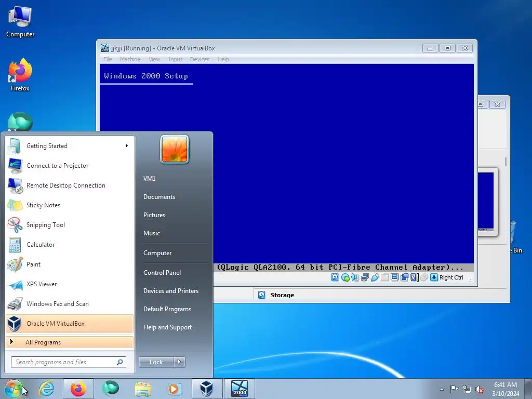Open Windows Explorer folder on taskbar
Image resolution: width=532 pixels, height=399 pixels.
pos(143,389)
